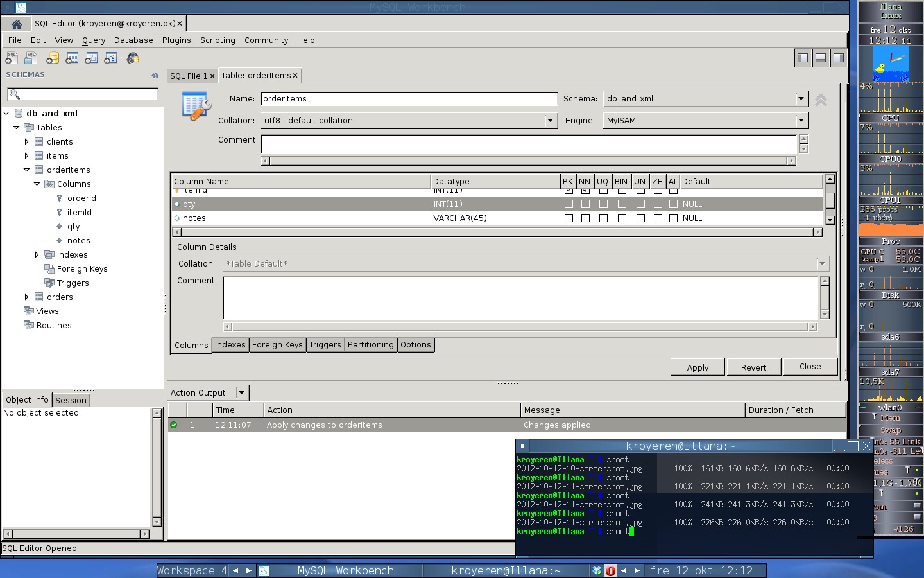This screenshot has height=578, width=924.
Task: Click the open SQL script file icon
Action: click(30, 58)
